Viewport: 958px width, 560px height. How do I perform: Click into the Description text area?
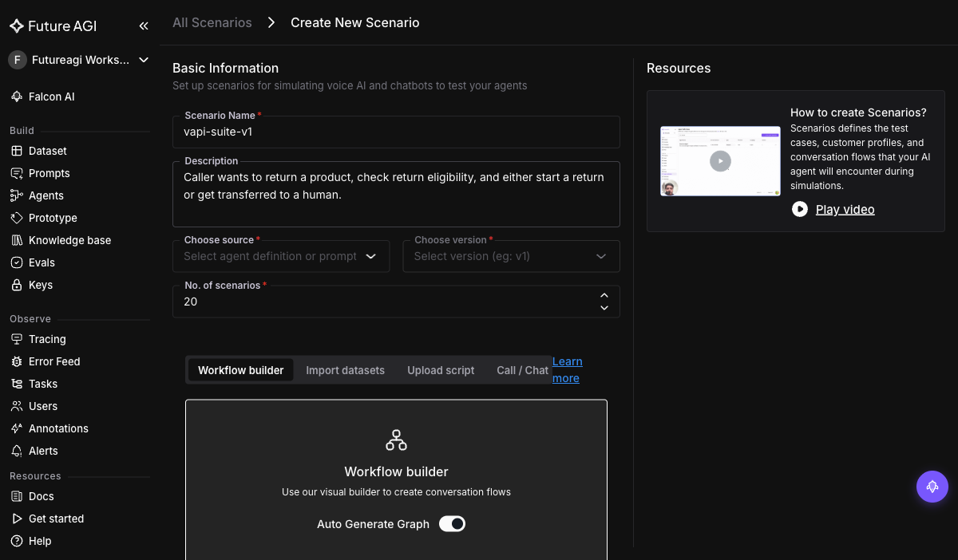pos(396,194)
